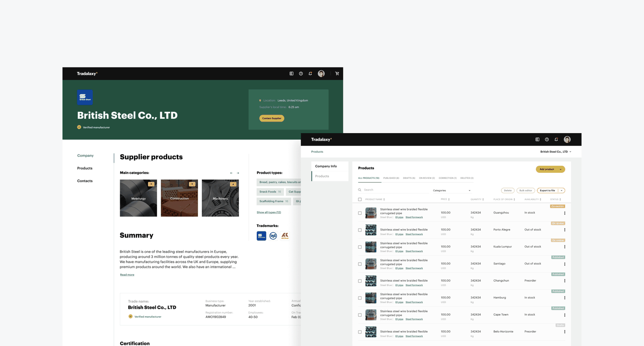Sort by Place of Origin column

pos(504,199)
